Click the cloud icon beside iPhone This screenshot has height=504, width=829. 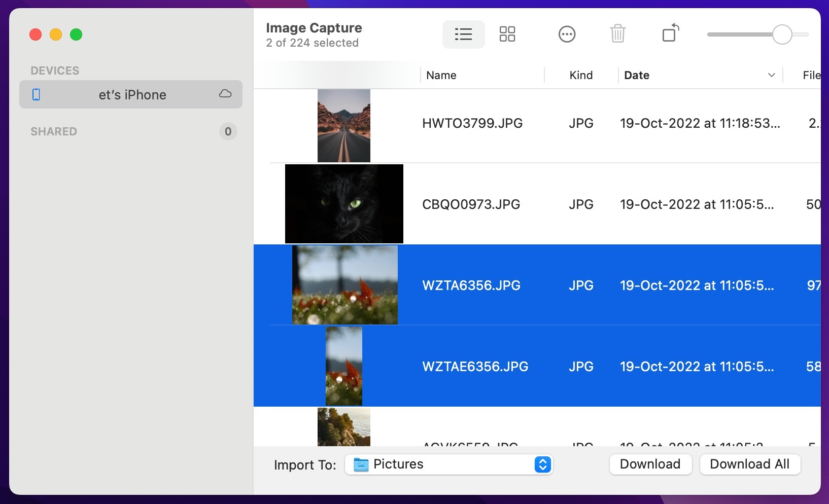click(225, 94)
